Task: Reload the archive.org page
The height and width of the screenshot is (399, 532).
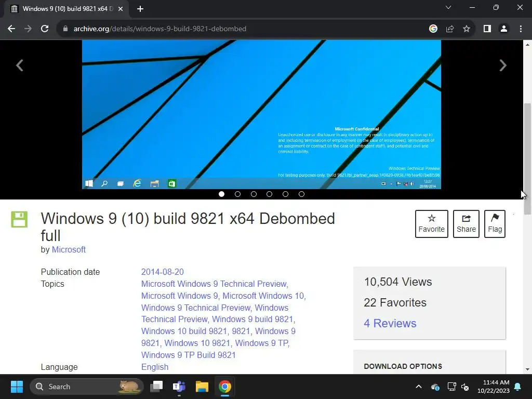Action: [x=45, y=29]
